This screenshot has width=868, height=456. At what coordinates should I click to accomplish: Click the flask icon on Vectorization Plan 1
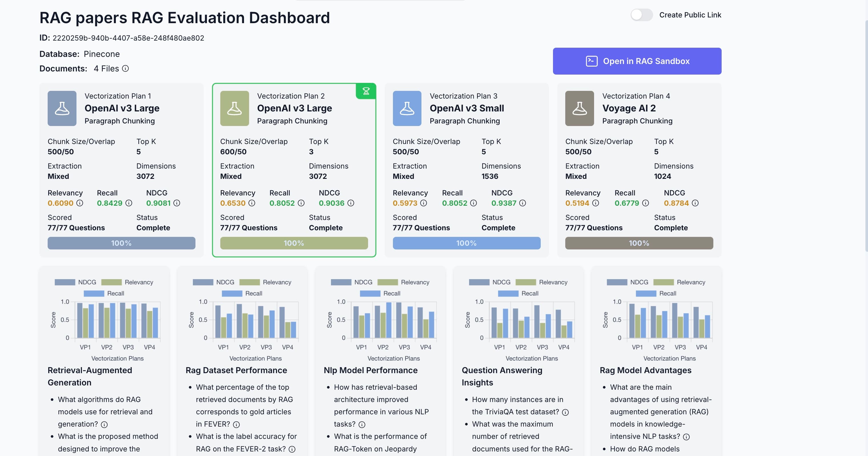point(62,108)
